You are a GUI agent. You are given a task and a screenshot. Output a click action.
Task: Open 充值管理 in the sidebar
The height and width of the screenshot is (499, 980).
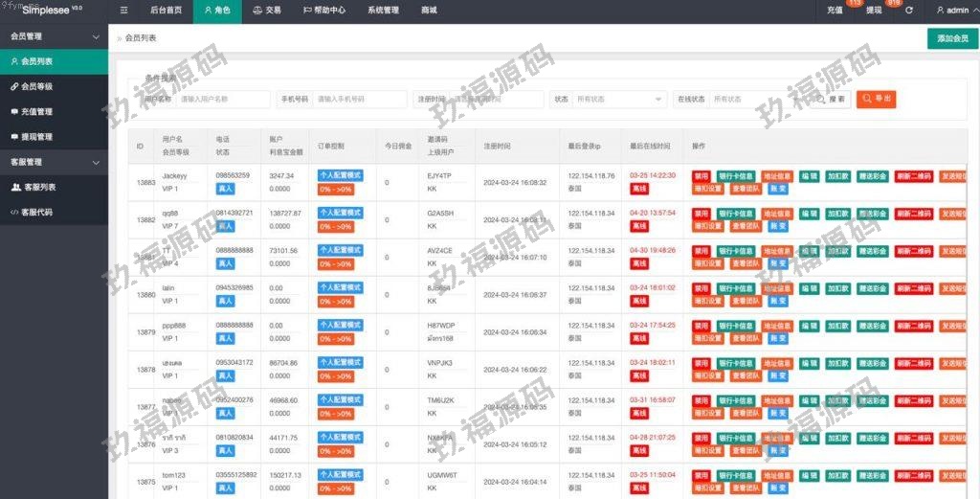[x=36, y=111]
